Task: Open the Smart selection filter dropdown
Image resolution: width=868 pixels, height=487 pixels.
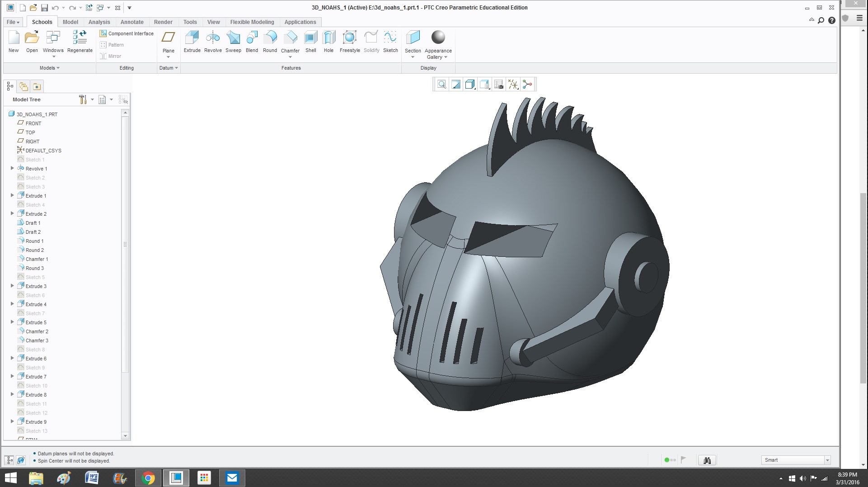Action: [827, 460]
